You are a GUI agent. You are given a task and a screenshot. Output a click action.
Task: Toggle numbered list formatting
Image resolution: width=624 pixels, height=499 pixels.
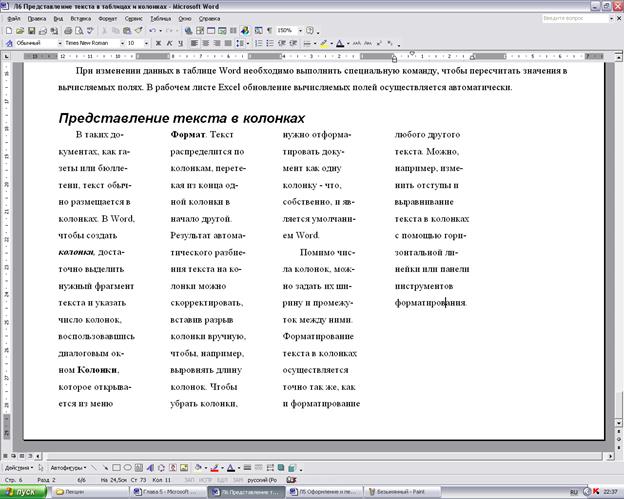[x=259, y=43]
